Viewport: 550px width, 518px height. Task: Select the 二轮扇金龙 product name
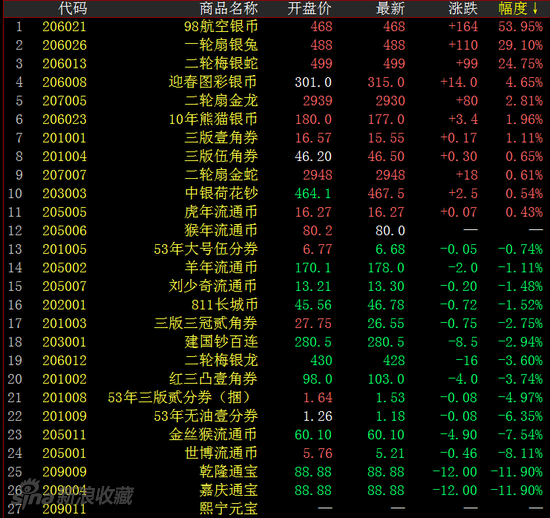(221, 101)
